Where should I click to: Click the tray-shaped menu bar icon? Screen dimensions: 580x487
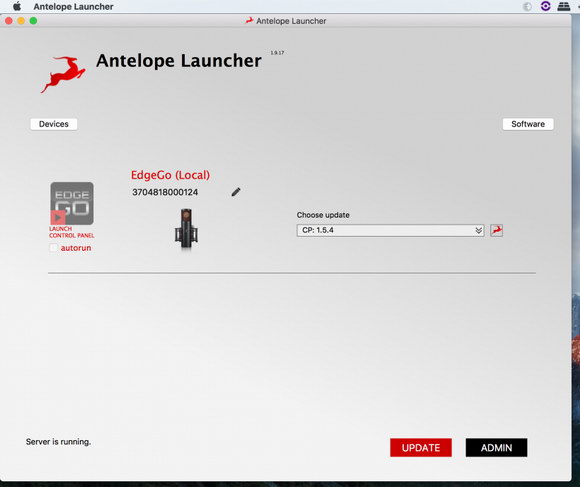click(563, 6)
